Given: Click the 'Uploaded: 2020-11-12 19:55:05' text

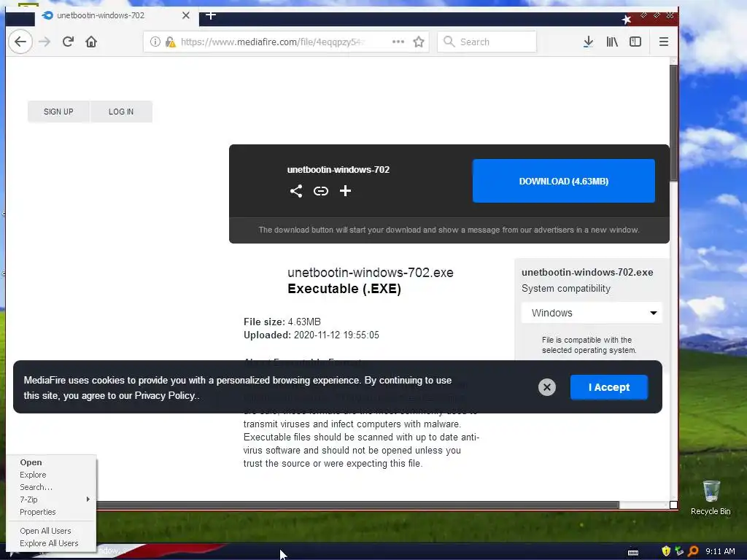Looking at the screenshot, I should tap(311, 335).
